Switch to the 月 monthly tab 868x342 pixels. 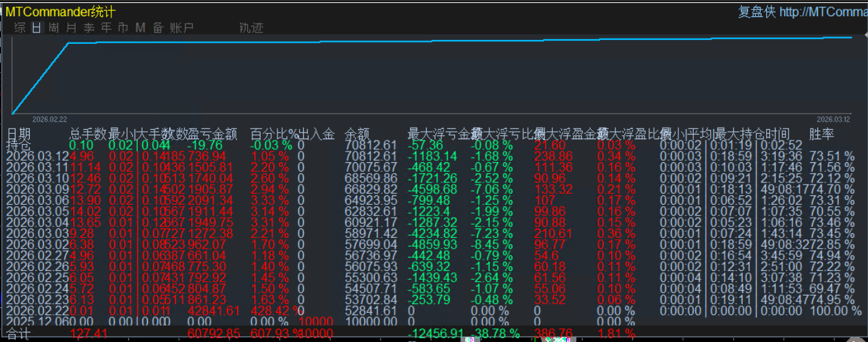[72, 28]
